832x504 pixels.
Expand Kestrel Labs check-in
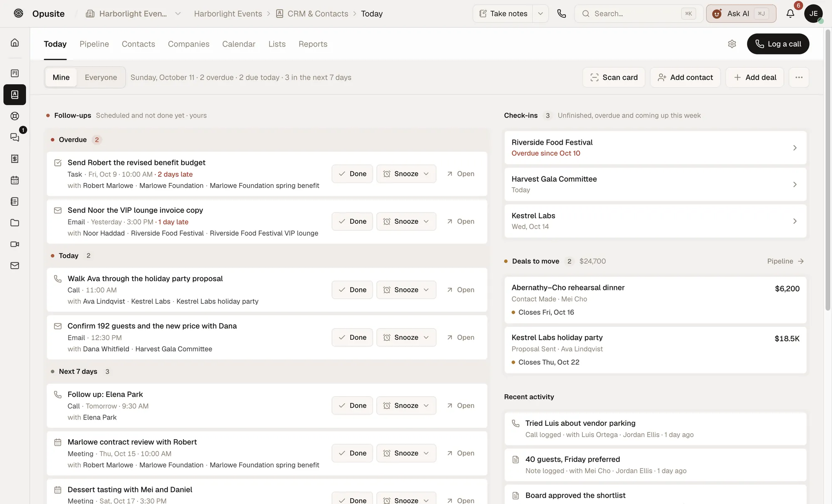click(655, 221)
